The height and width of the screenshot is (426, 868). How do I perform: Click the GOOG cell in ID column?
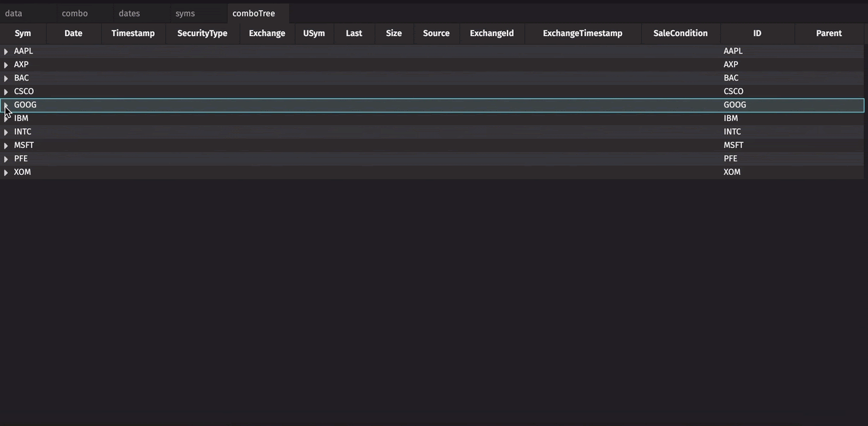click(x=757, y=105)
